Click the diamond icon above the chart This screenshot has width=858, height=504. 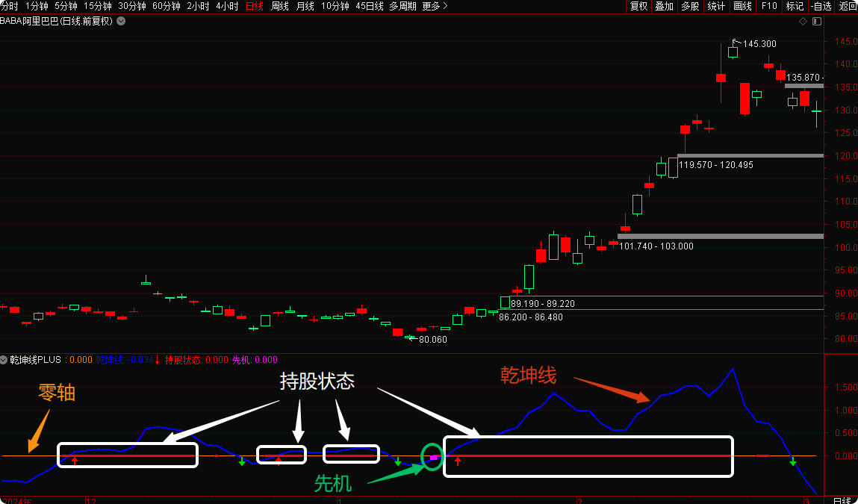point(803,22)
